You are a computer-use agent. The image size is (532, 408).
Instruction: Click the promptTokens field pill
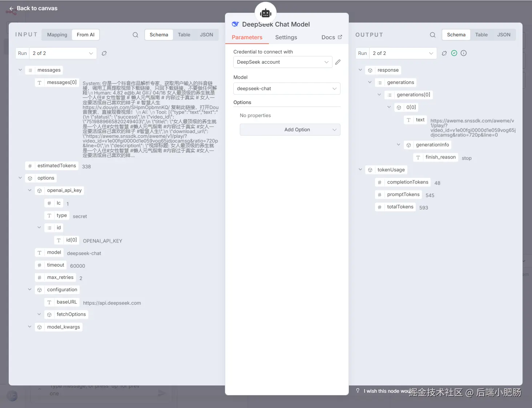coord(398,195)
